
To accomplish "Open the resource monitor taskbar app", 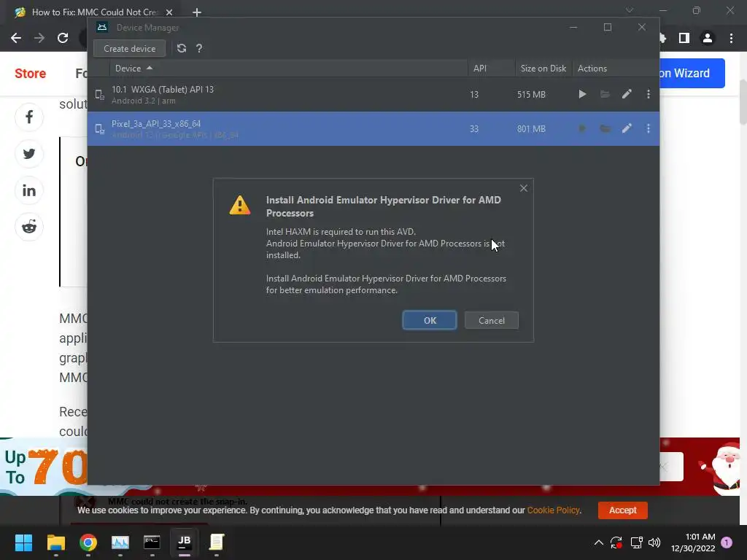I will pos(120,542).
